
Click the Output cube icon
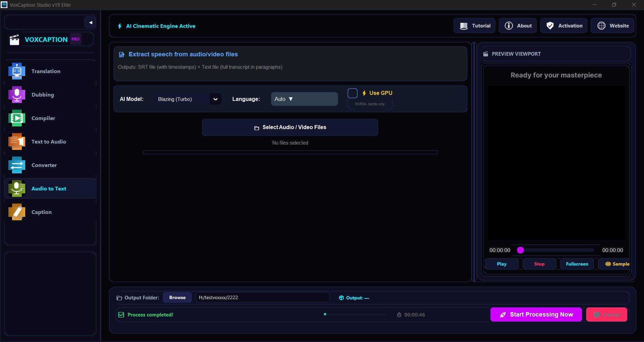point(341,298)
